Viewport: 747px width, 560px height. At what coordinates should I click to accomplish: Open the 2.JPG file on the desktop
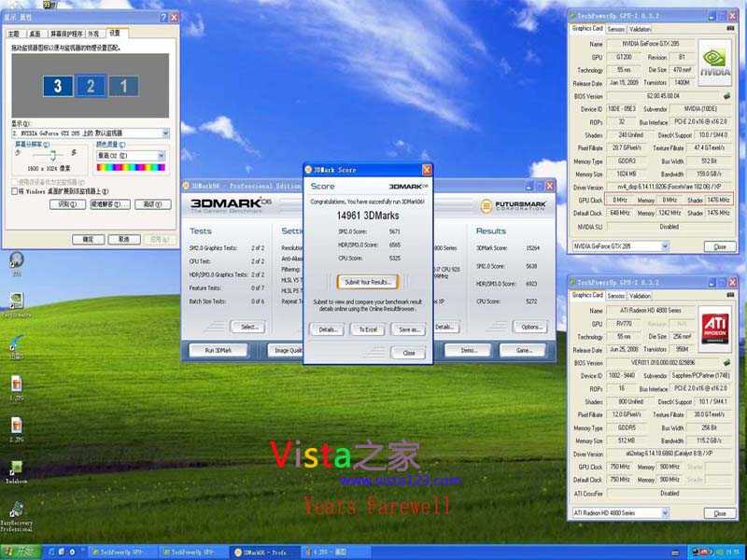16,429
